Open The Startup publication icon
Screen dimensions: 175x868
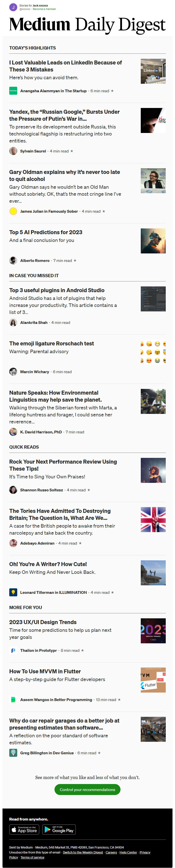(x=13, y=91)
